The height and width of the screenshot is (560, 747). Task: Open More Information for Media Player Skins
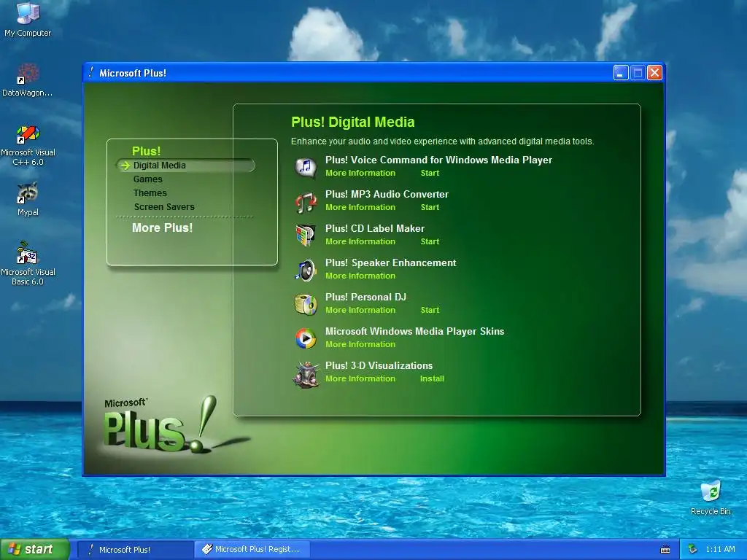coord(360,344)
